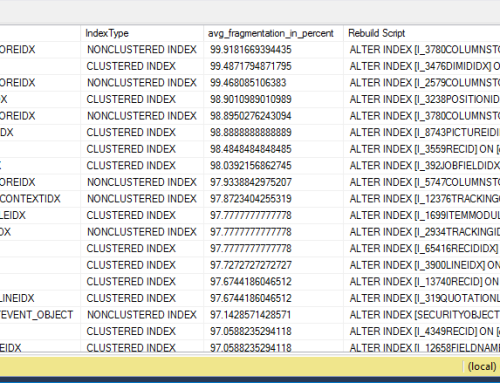The height and width of the screenshot is (383, 500).
Task: Select cell with value 98.8888888888889
Action: pyautogui.click(x=273, y=133)
